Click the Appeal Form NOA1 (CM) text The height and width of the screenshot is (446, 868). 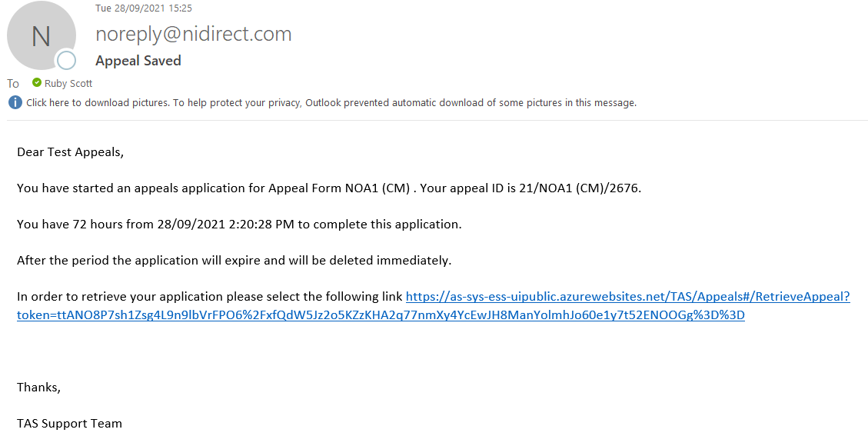tap(339, 188)
